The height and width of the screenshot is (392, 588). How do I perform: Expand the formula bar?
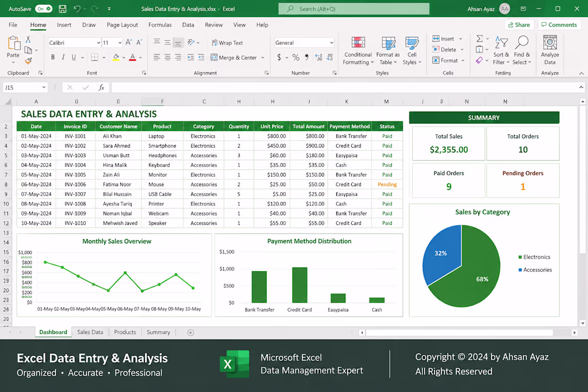pos(581,87)
